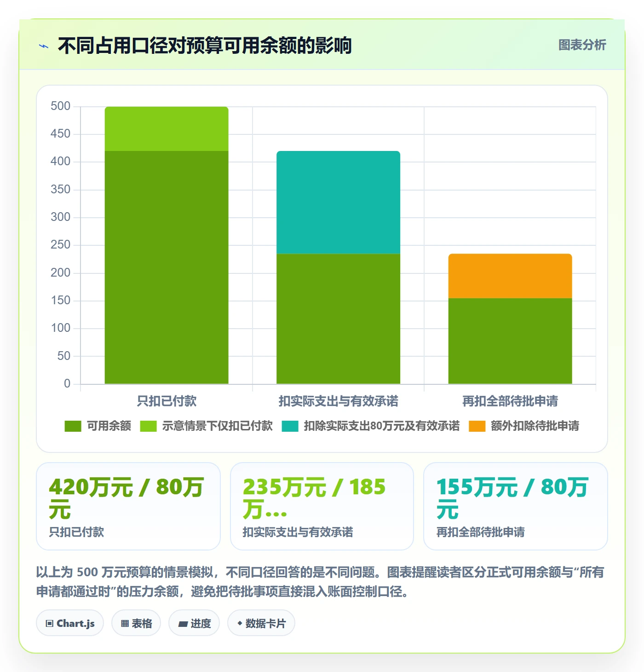This screenshot has width=644, height=672.
Task: Click the y-axis value 250
Action: coord(60,245)
